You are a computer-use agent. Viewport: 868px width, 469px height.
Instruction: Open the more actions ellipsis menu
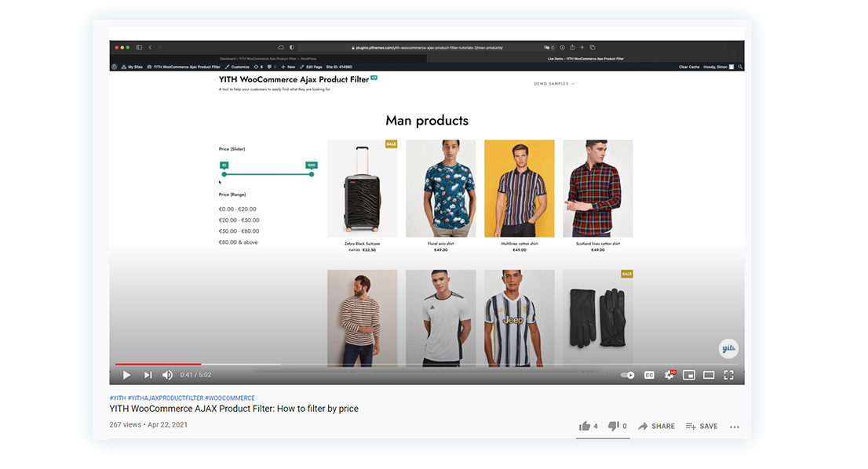click(x=735, y=427)
